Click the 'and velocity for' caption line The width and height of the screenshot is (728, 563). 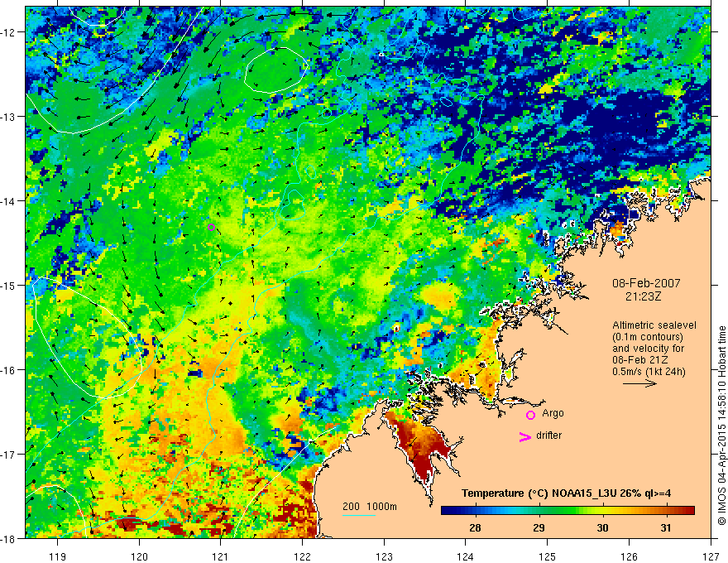click(x=648, y=349)
